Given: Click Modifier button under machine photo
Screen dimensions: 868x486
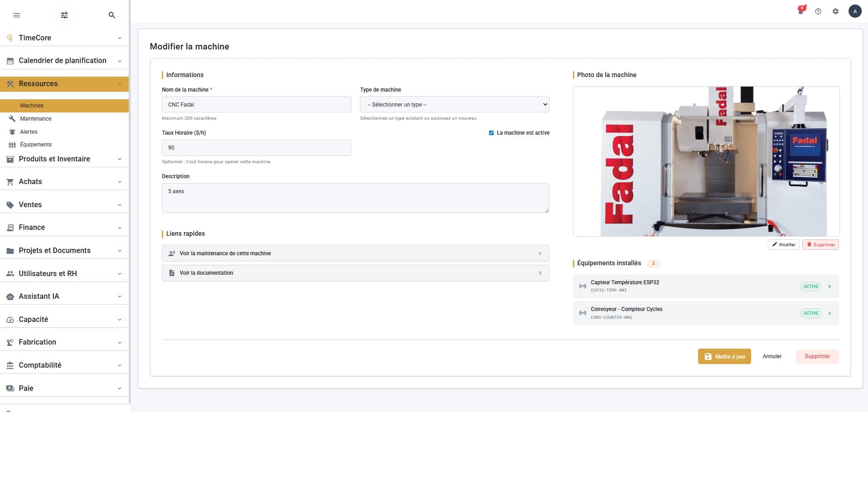Looking at the screenshot, I should (x=784, y=245).
